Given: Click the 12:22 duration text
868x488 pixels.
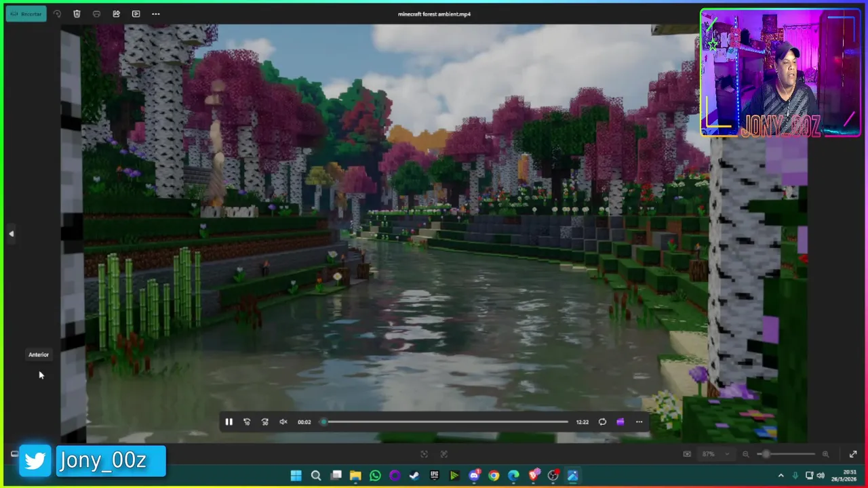Looking at the screenshot, I should (x=583, y=422).
